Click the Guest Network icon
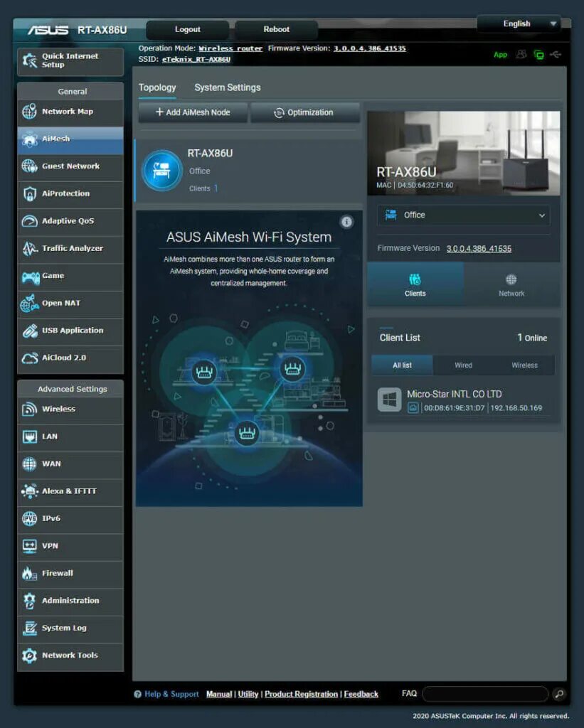 [x=29, y=166]
